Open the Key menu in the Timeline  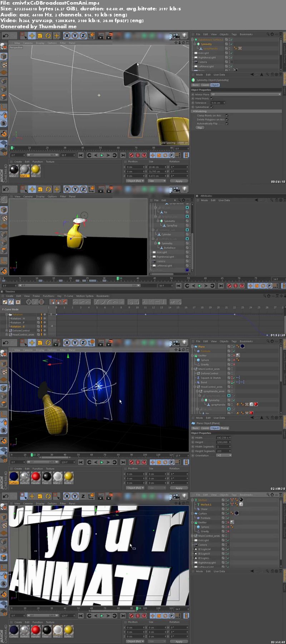pos(59,296)
